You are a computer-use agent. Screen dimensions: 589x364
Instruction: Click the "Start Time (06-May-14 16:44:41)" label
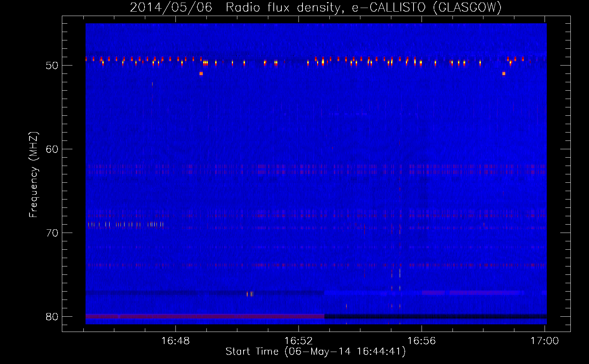[316, 352]
